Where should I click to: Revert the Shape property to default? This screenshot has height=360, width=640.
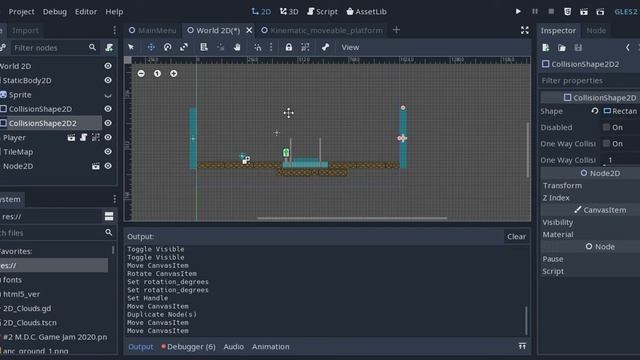click(595, 111)
